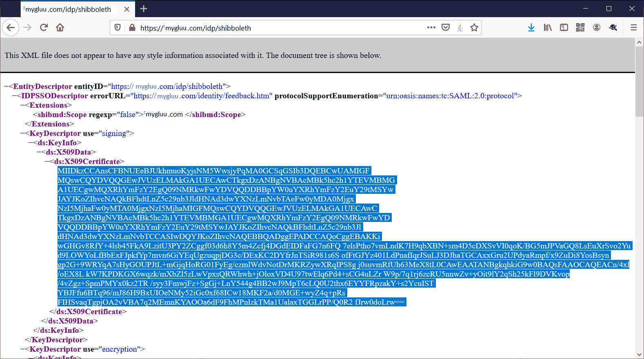Open the downloads panel
This screenshot has height=359, width=644.
tap(531, 28)
